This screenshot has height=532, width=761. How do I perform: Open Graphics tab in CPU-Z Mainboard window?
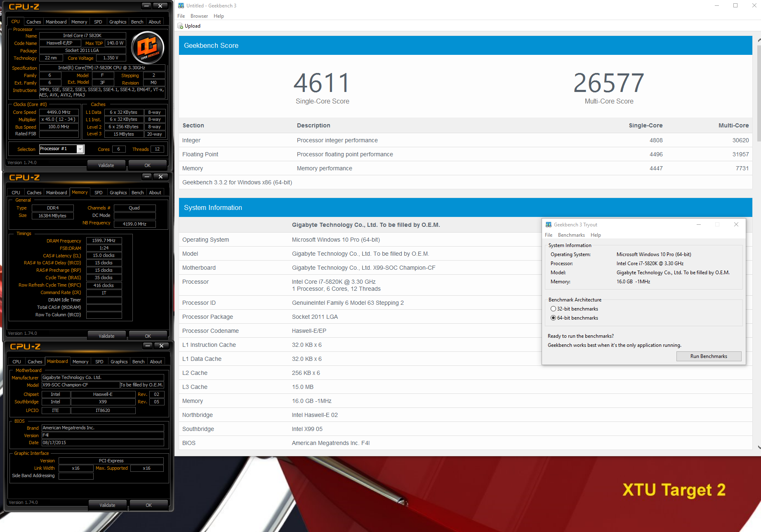point(119,362)
